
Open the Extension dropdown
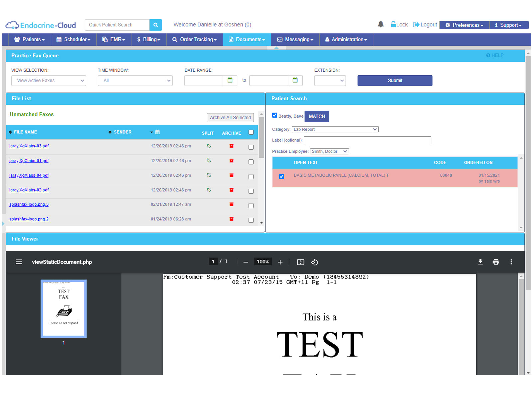click(330, 80)
